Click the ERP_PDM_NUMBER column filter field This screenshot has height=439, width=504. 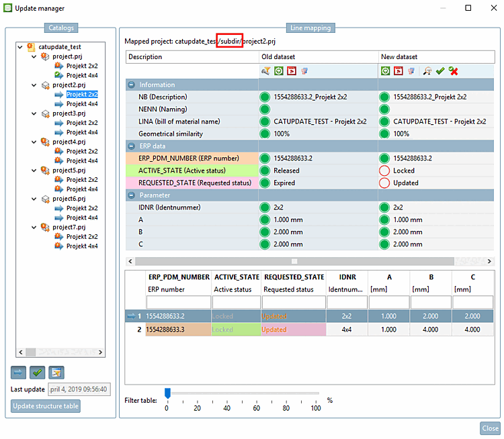[177, 303]
